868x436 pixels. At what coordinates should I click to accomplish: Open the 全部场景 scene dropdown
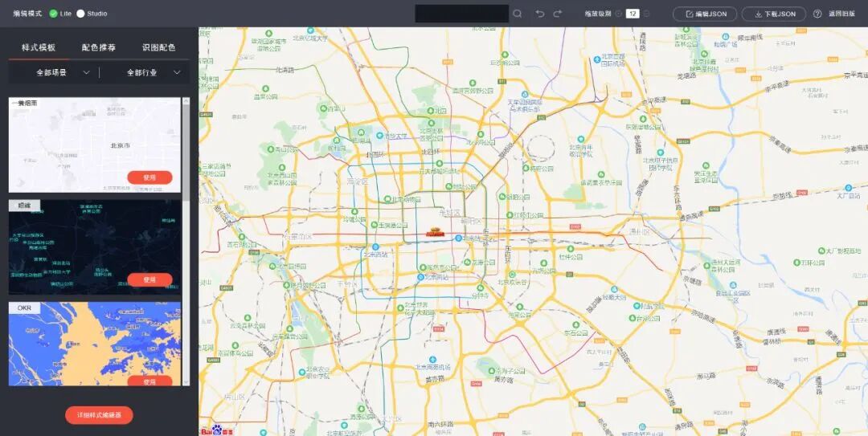[x=55, y=72]
